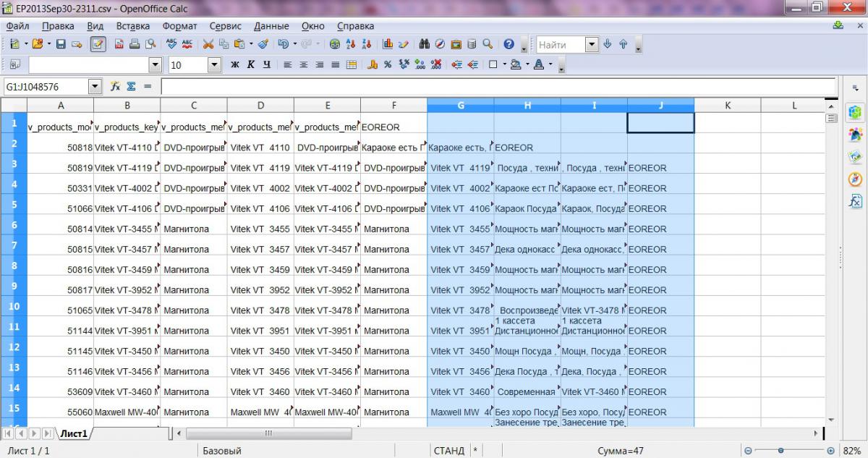Delete decimal place icon
Screen dimensions: 868x458
436,64
